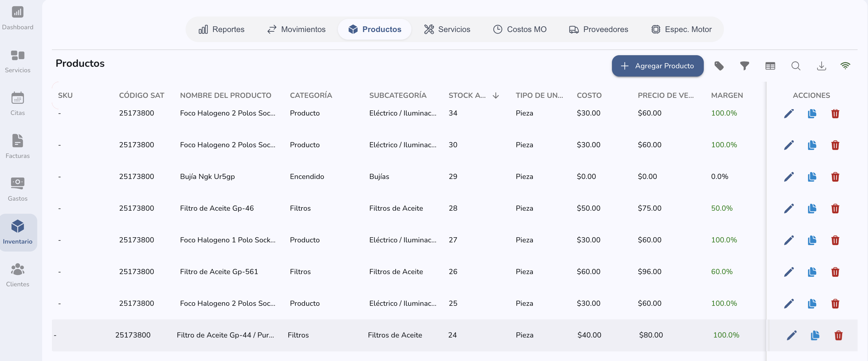Open the Espec. Motor tab
868x361 pixels.
click(x=681, y=29)
